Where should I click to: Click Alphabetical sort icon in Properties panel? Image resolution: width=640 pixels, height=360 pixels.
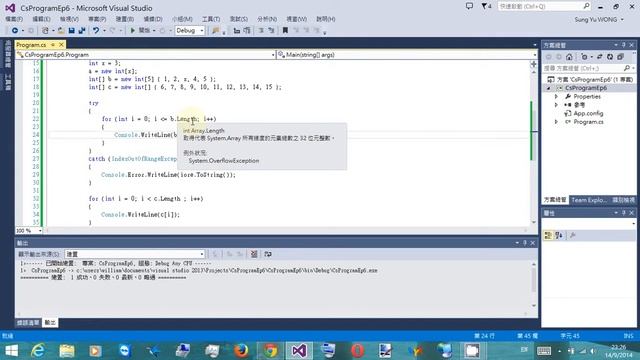click(559, 235)
